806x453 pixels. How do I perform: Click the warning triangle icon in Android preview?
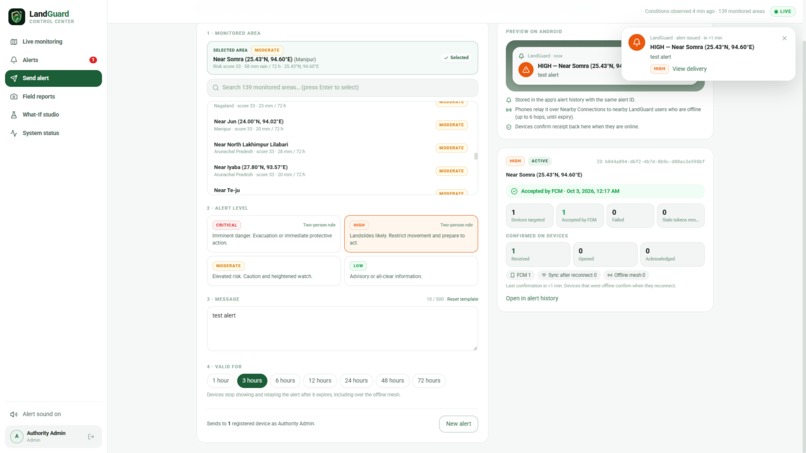click(x=525, y=70)
